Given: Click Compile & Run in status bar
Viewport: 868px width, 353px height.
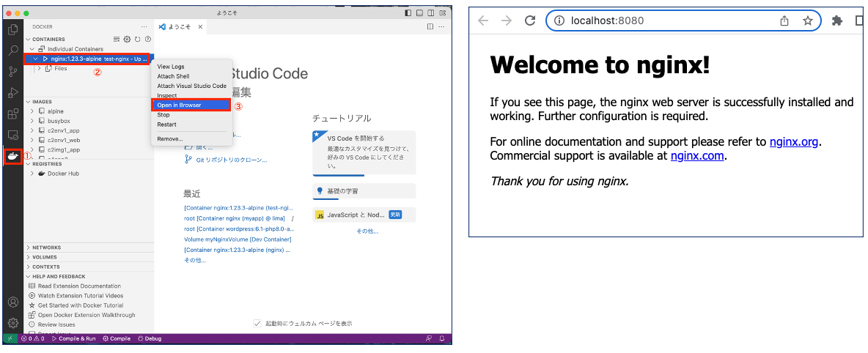Looking at the screenshot, I should [73, 338].
